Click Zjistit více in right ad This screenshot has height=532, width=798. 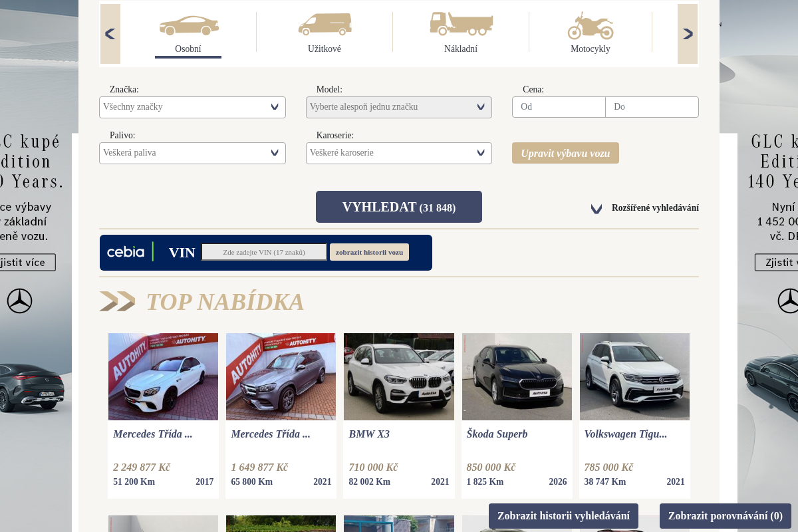pyautogui.click(x=776, y=262)
